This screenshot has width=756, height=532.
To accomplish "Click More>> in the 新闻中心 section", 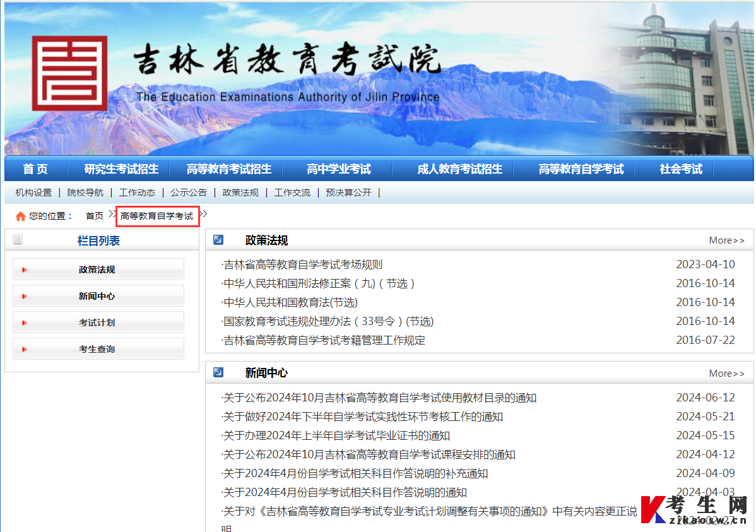I will (x=726, y=374).
